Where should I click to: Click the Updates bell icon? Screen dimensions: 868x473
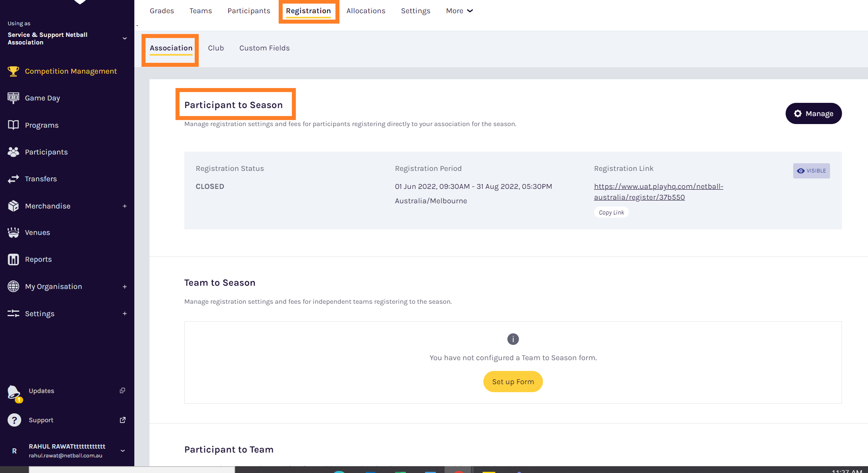[x=14, y=392]
